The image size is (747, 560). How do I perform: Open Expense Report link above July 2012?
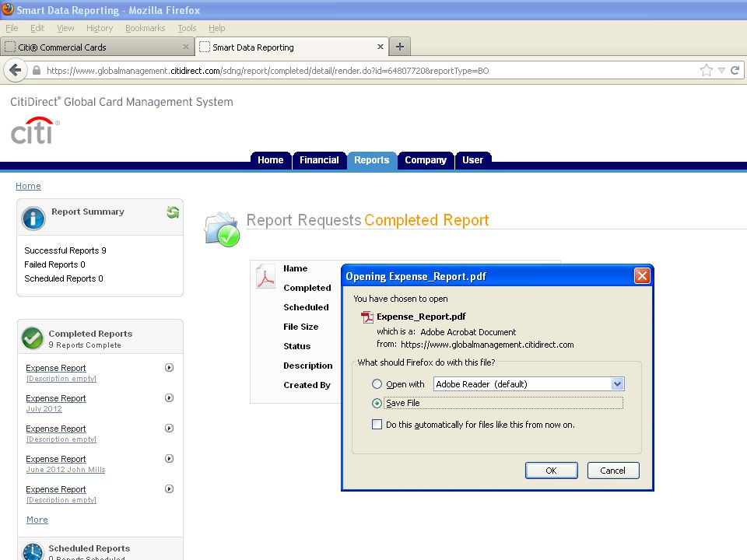tap(56, 398)
